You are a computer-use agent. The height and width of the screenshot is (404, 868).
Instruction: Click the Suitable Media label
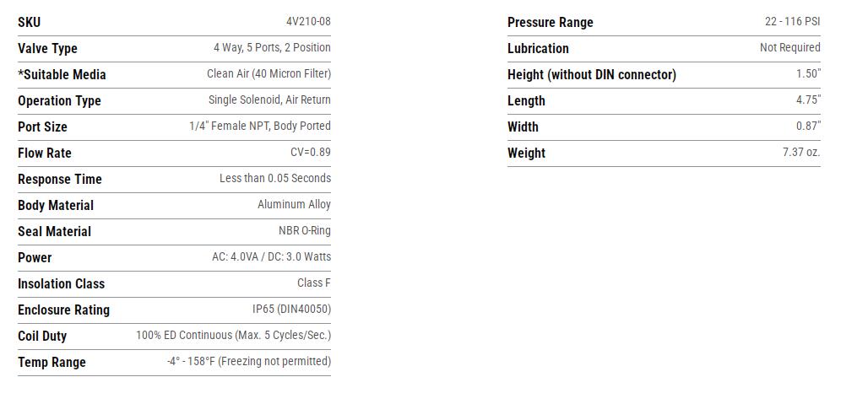[62, 75]
